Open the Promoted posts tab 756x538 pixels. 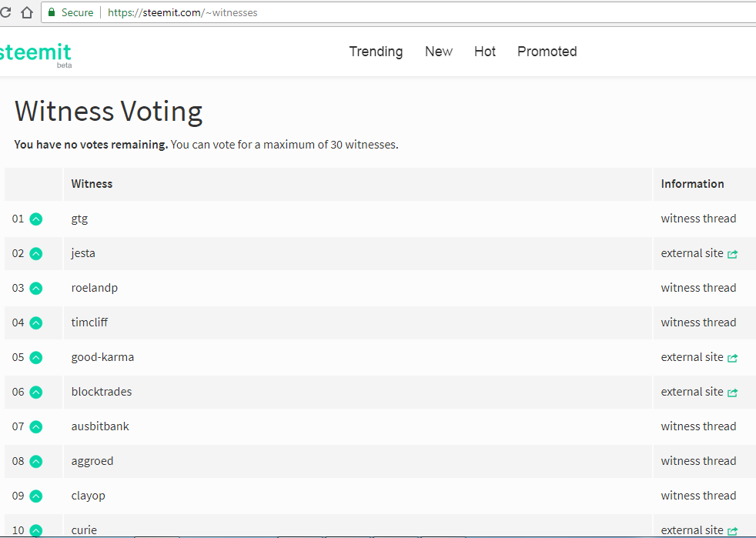tap(547, 52)
